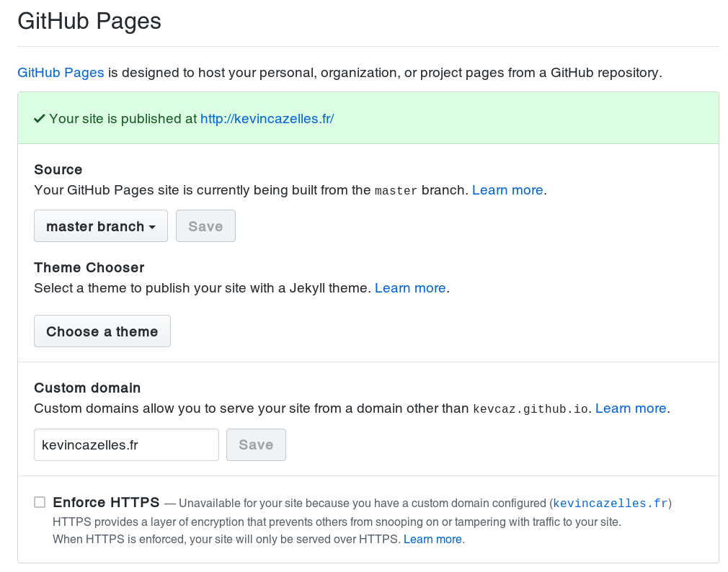Viewport: 728px width, 572px height.
Task: Click Learn more link for Jekyll theme
Action: pos(410,288)
